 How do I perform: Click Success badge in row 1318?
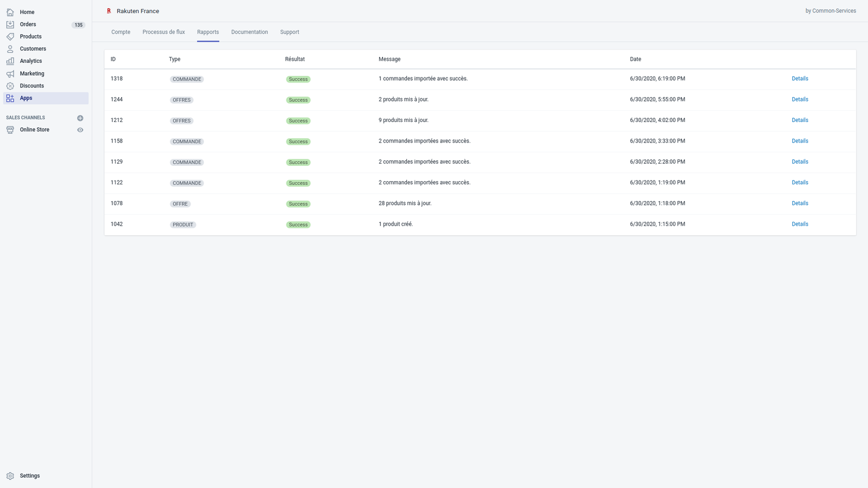(298, 79)
